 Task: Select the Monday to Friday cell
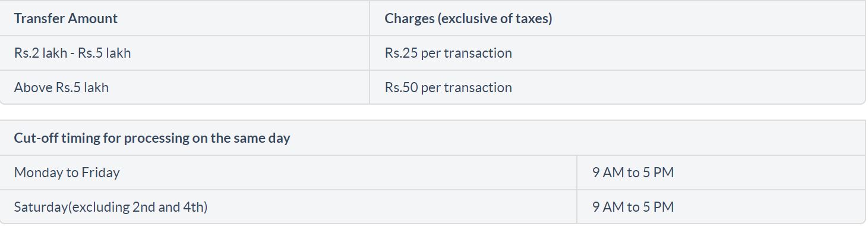pos(288,172)
